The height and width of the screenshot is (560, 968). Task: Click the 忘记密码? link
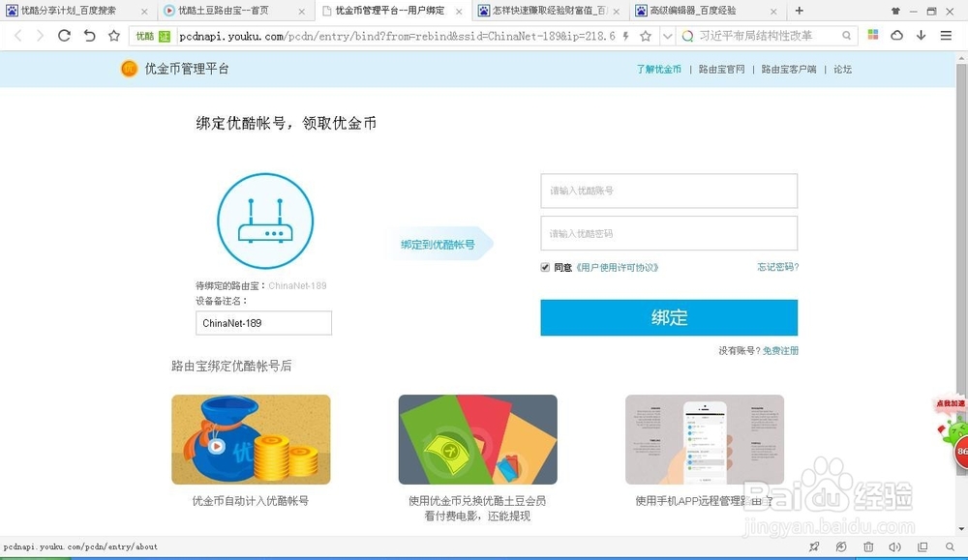click(778, 266)
